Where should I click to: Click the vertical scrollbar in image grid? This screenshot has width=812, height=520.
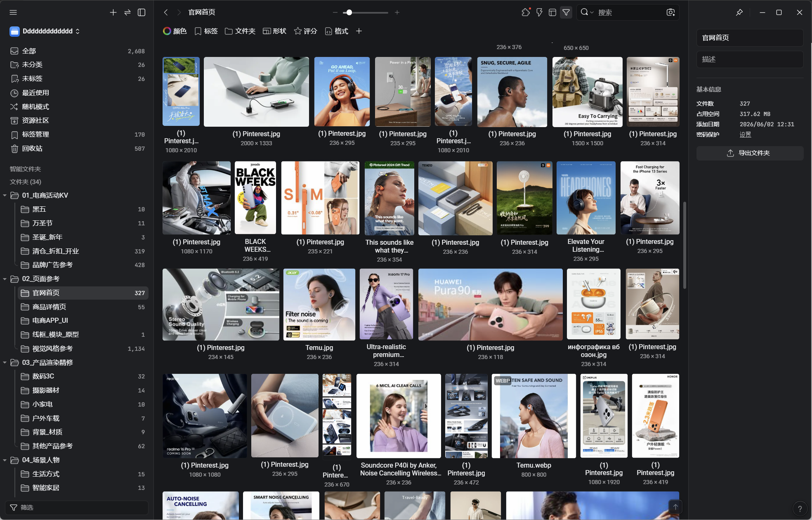pyautogui.click(x=684, y=246)
